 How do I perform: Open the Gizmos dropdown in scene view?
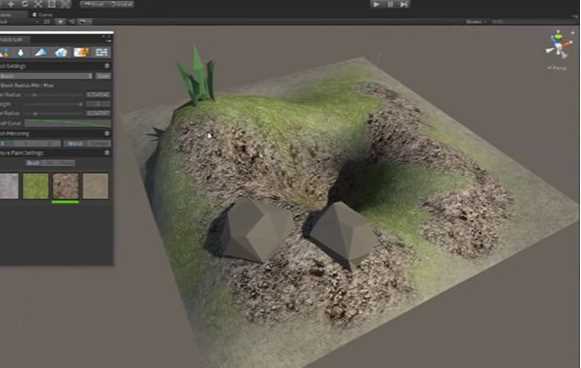point(476,21)
